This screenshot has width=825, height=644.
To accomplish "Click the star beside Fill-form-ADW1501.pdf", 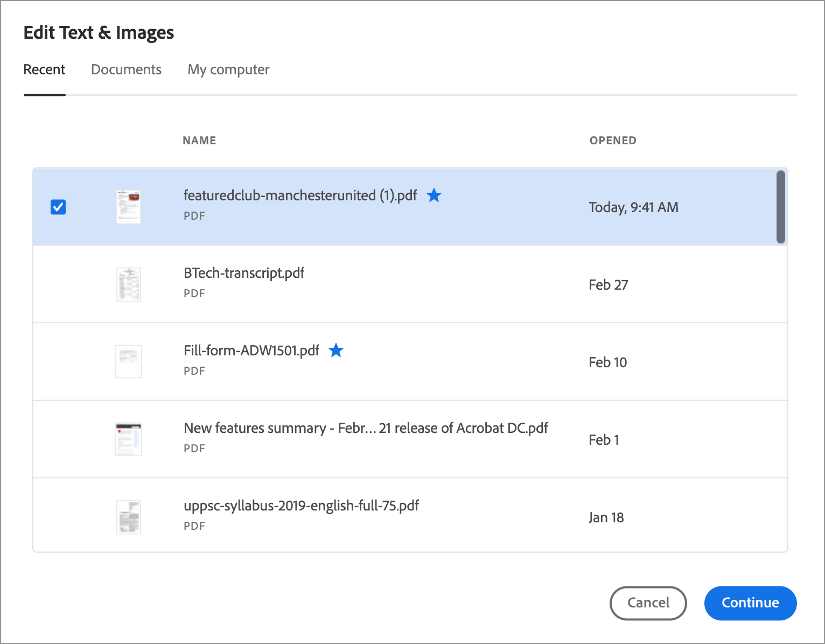I will point(336,351).
